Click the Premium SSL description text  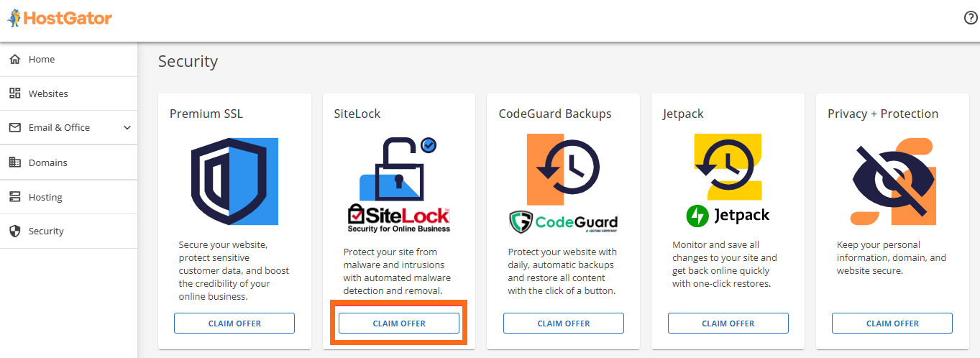pyautogui.click(x=234, y=270)
